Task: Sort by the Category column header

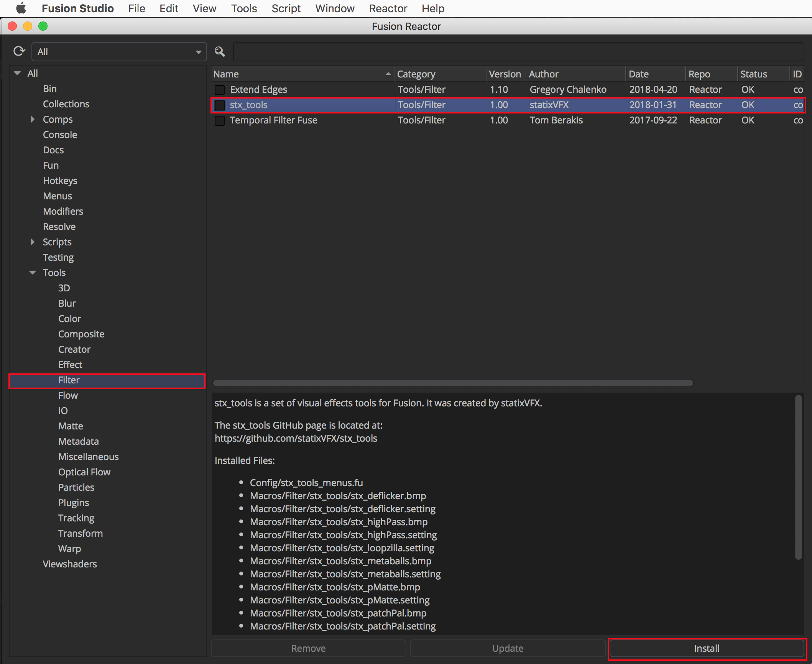Action: point(440,74)
